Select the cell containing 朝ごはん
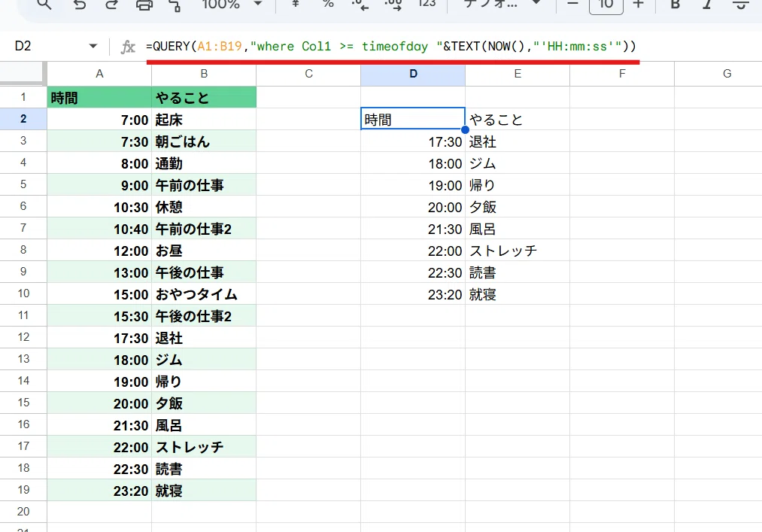 pyautogui.click(x=204, y=141)
